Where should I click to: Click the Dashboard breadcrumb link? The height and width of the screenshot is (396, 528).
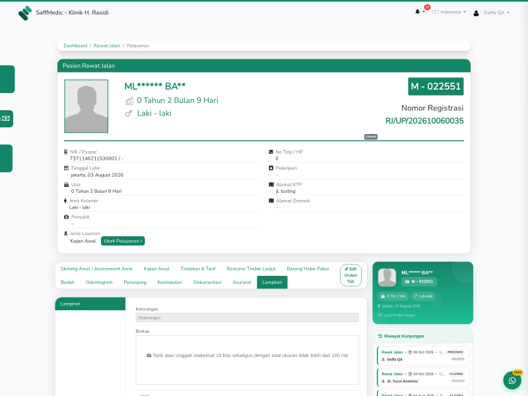[x=75, y=46]
